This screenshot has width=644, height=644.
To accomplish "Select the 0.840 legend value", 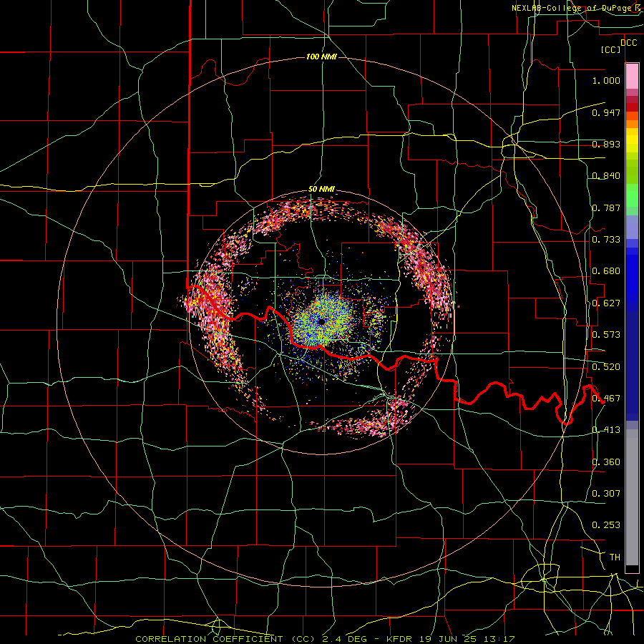I will [x=606, y=176].
